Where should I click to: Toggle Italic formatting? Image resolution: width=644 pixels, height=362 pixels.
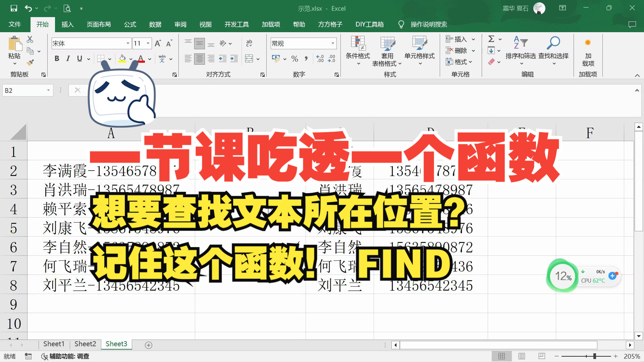tap(68, 59)
